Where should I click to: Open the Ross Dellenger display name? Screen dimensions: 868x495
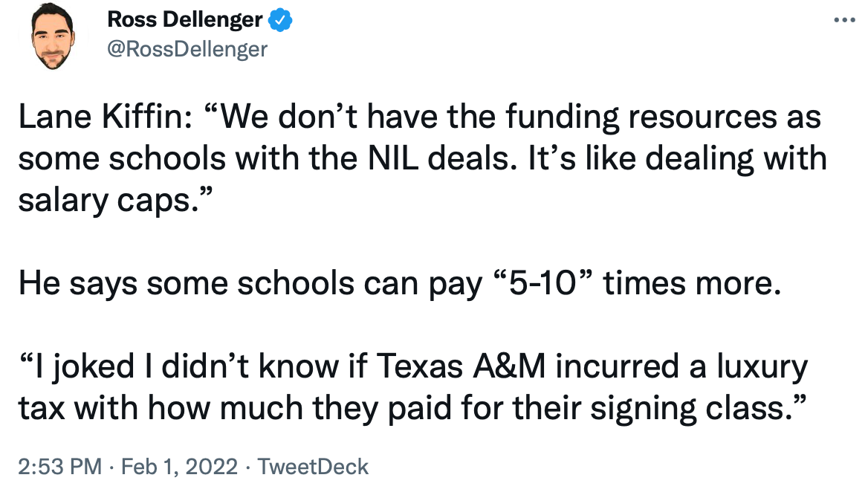click(185, 21)
